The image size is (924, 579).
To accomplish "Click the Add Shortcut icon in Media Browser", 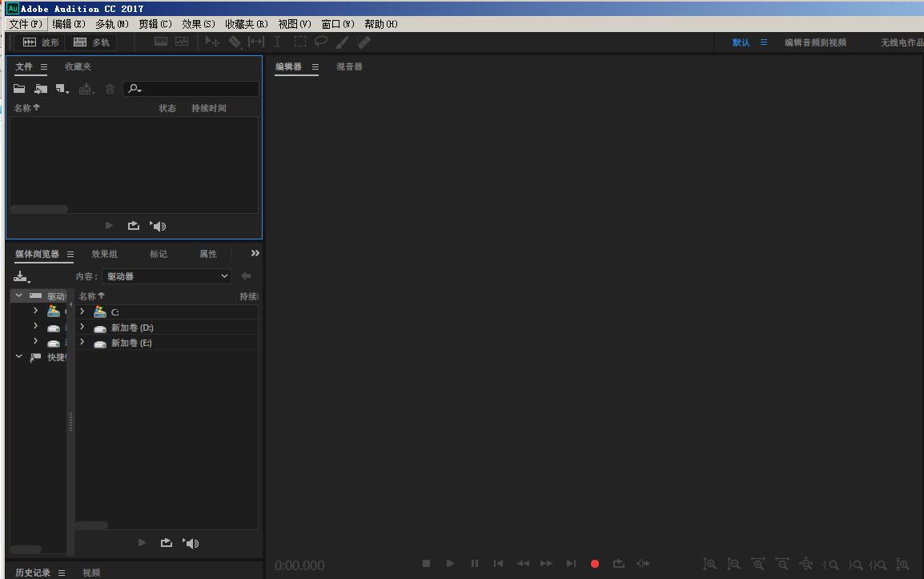I will click(21, 276).
